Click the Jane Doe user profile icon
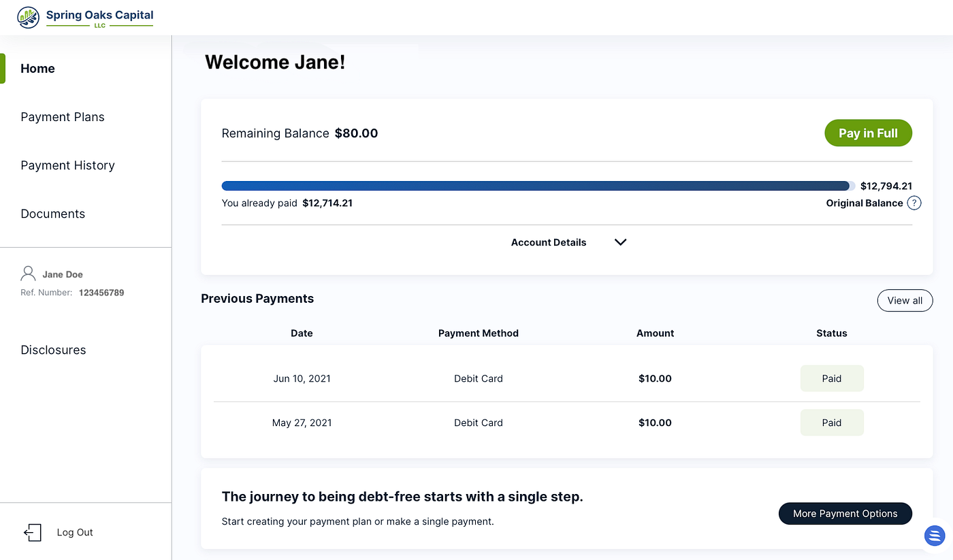This screenshot has width=953, height=560. [29, 274]
